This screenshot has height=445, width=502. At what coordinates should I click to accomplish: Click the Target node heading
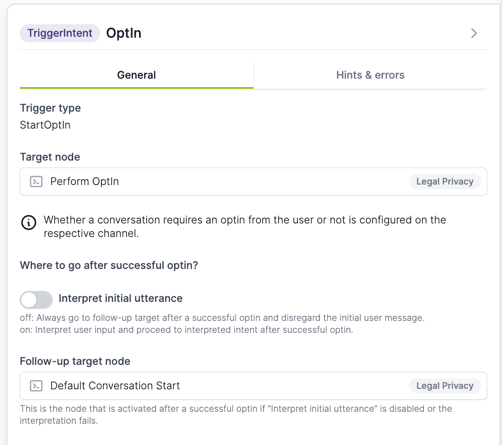coord(50,157)
